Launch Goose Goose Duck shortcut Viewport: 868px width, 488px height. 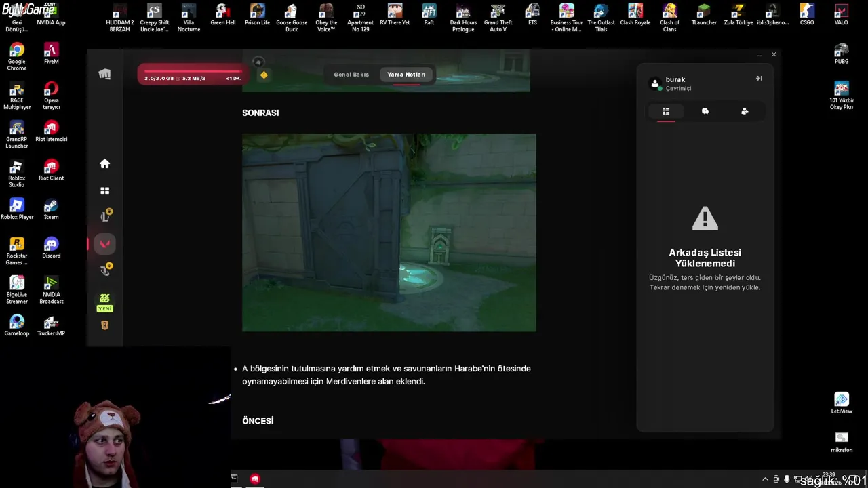(292, 18)
